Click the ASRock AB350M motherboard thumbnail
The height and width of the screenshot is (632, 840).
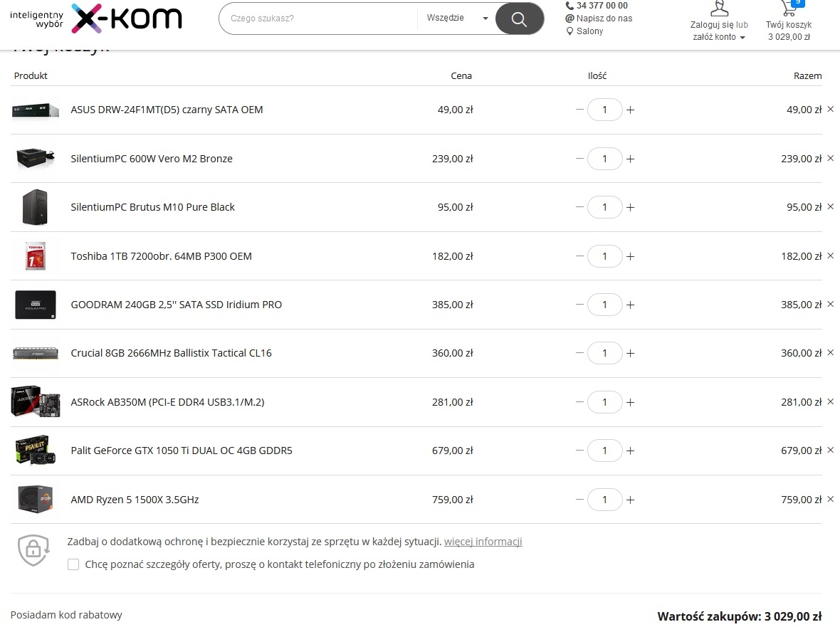(36, 401)
